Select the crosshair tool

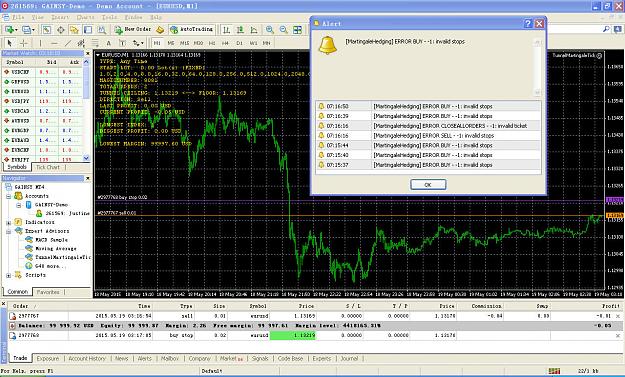(24, 43)
